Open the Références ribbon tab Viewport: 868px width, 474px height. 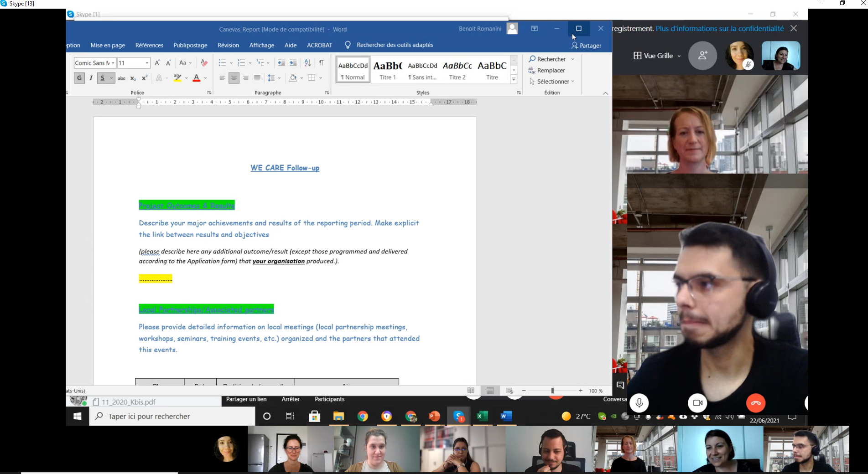[x=149, y=45]
